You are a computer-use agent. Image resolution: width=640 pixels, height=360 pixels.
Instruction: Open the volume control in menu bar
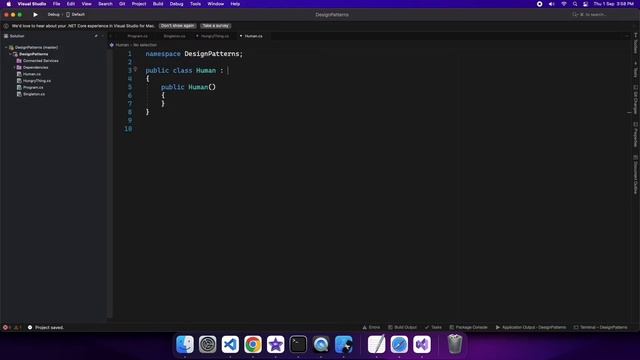tap(551, 4)
